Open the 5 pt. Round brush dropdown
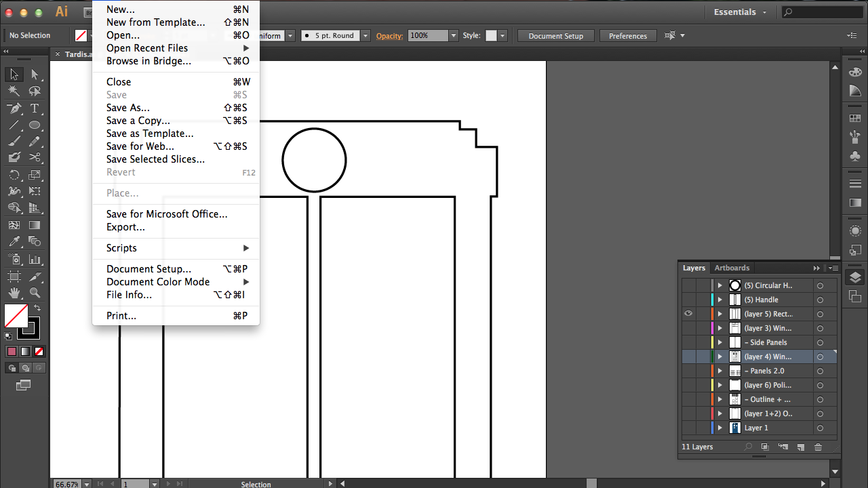 (x=366, y=36)
